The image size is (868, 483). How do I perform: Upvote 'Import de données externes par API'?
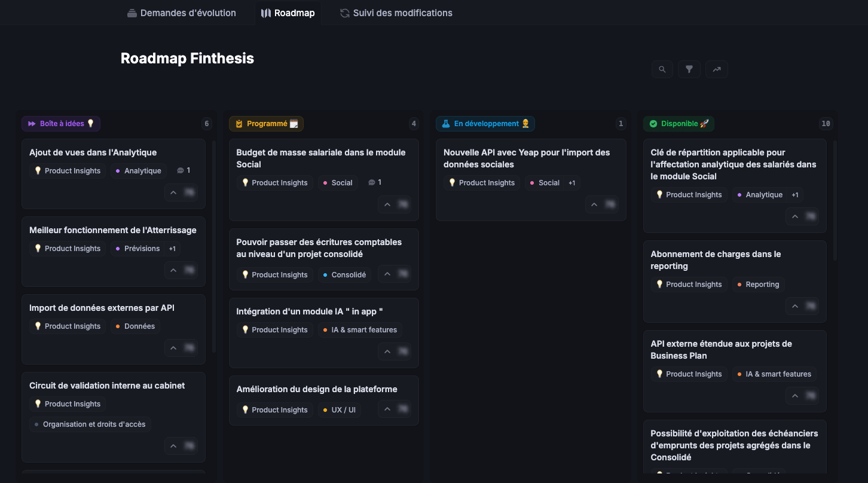(x=173, y=348)
